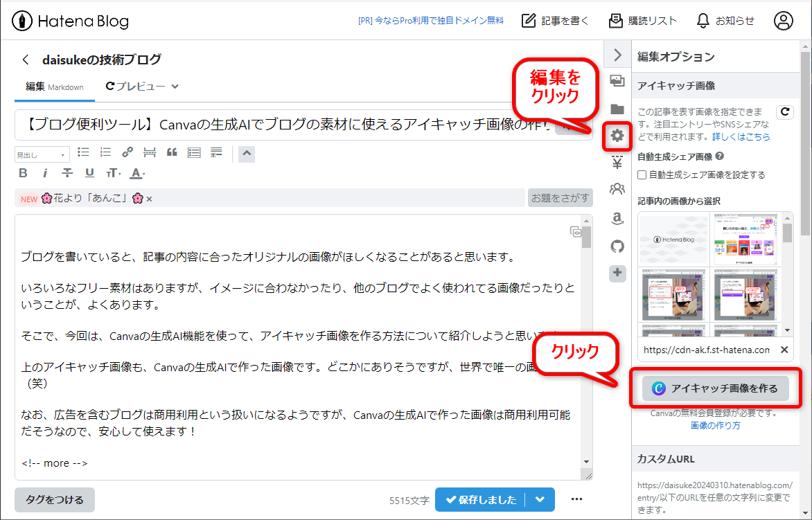Toggle strikethrough formatting

point(67,173)
